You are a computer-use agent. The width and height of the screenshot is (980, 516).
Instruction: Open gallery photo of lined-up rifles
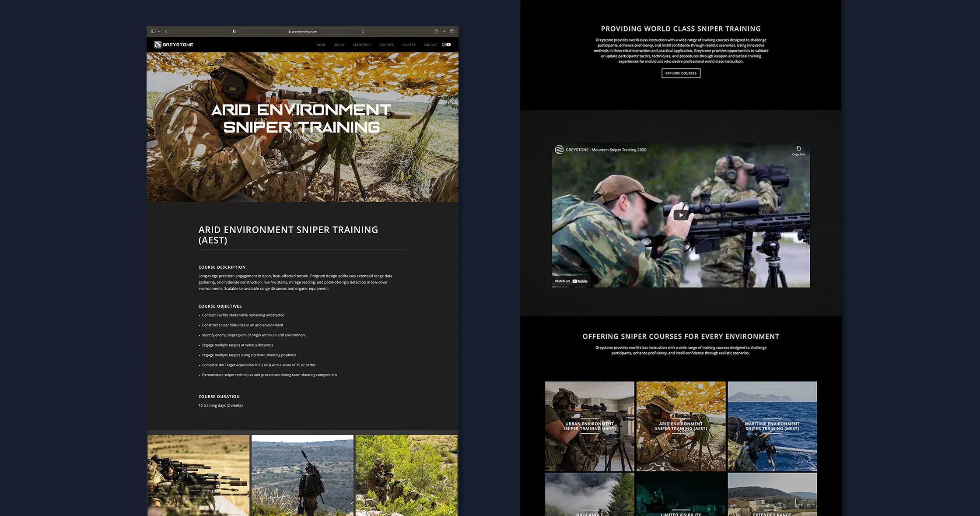tap(198, 475)
